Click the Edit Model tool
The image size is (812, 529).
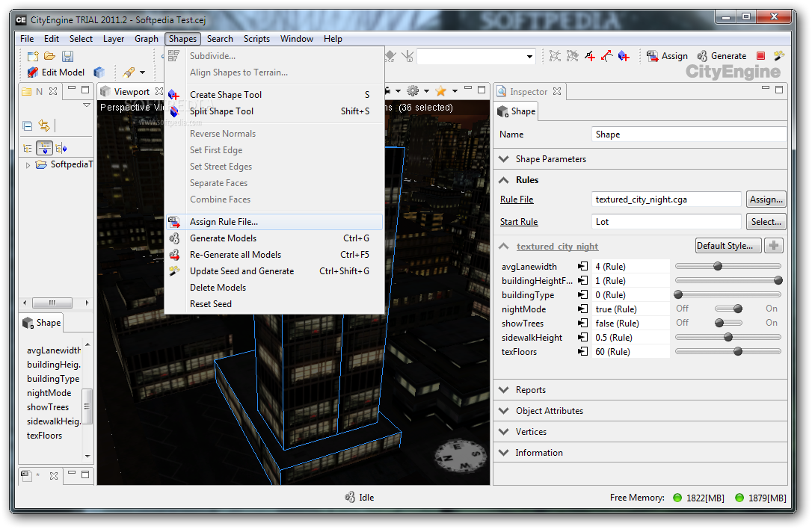click(x=56, y=72)
